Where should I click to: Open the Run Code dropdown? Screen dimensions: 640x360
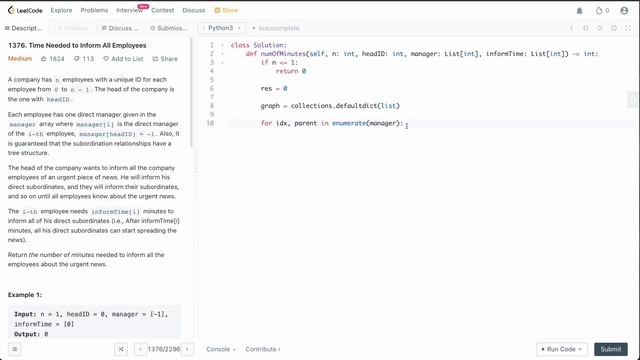tap(562, 349)
